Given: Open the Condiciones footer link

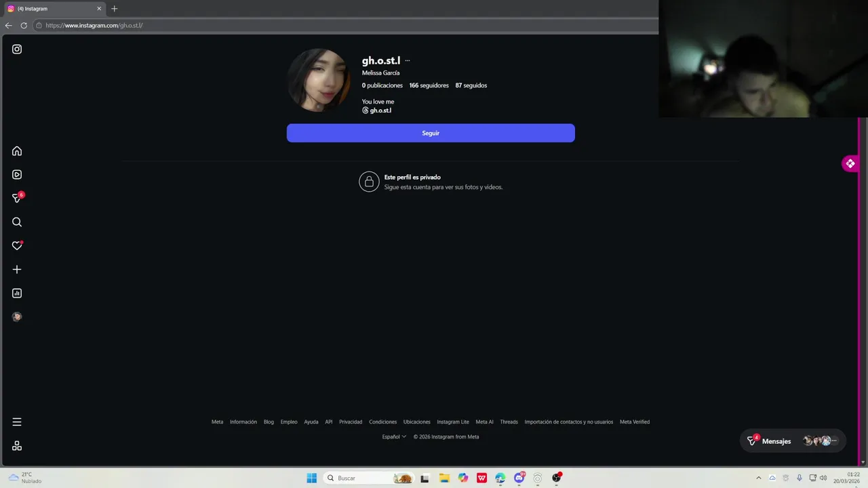Looking at the screenshot, I should click(383, 422).
